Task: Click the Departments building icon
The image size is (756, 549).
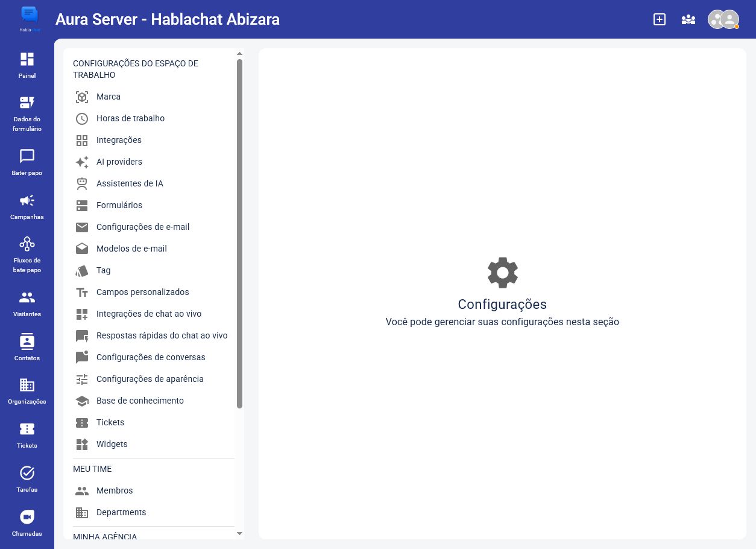Action: coord(82,512)
